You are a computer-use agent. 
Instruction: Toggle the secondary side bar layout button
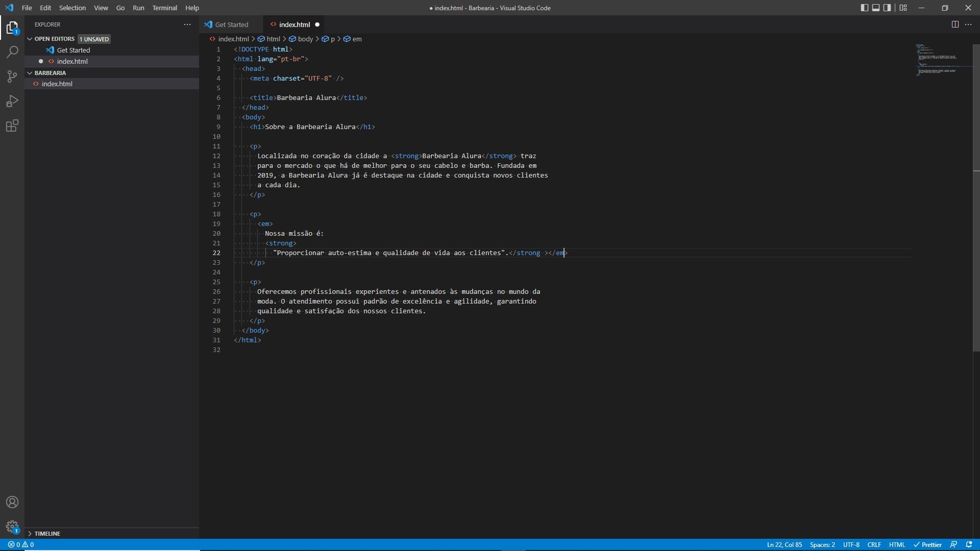point(887,8)
